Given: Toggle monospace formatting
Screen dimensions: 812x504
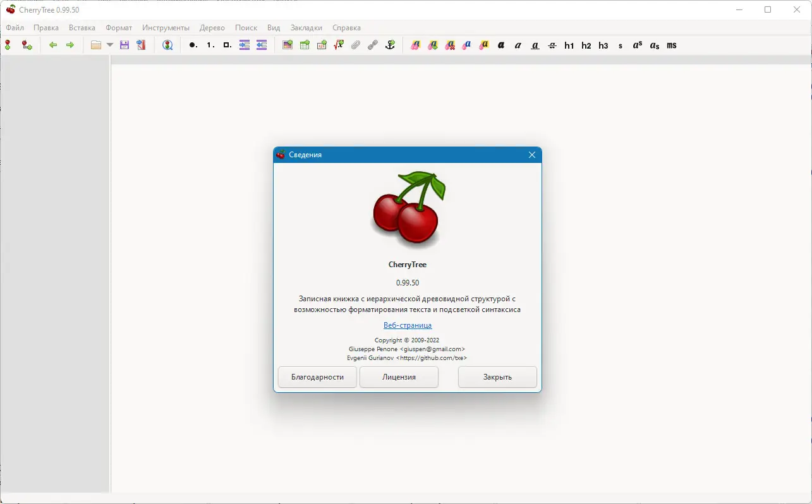Looking at the screenshot, I should pos(672,45).
